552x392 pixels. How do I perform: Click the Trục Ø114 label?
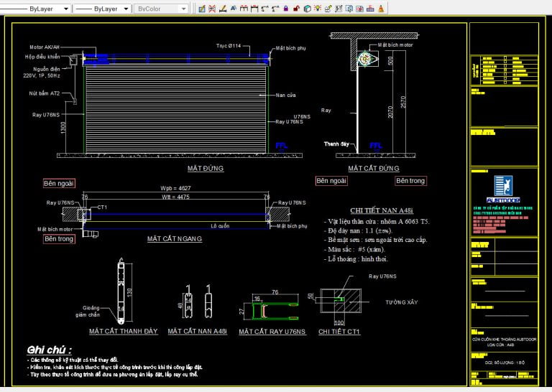pos(229,46)
